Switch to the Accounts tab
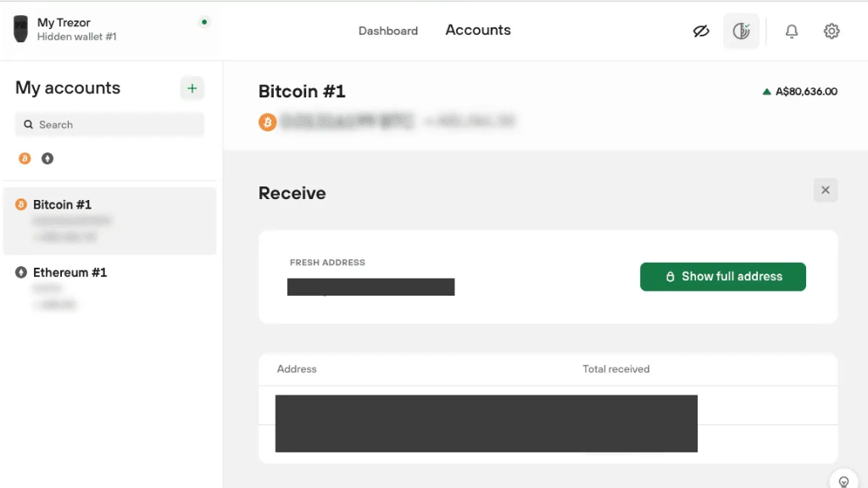The image size is (868, 488). pyautogui.click(x=478, y=30)
